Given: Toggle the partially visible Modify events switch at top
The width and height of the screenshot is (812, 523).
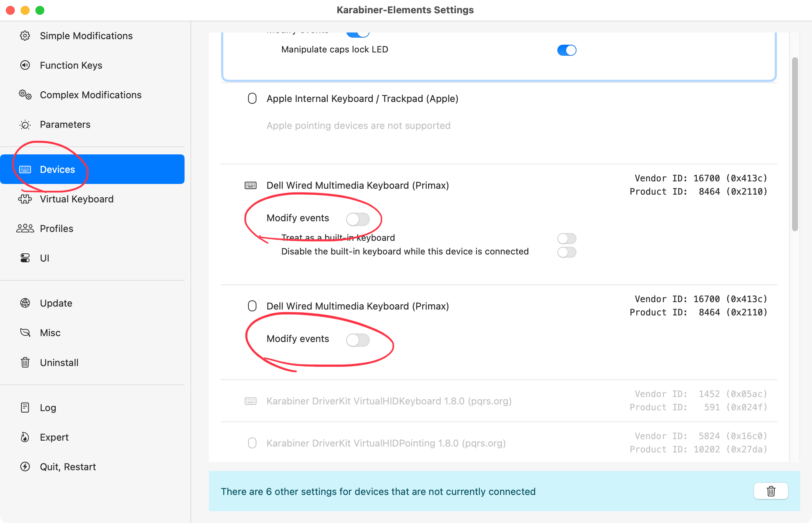Looking at the screenshot, I should click(358, 34).
